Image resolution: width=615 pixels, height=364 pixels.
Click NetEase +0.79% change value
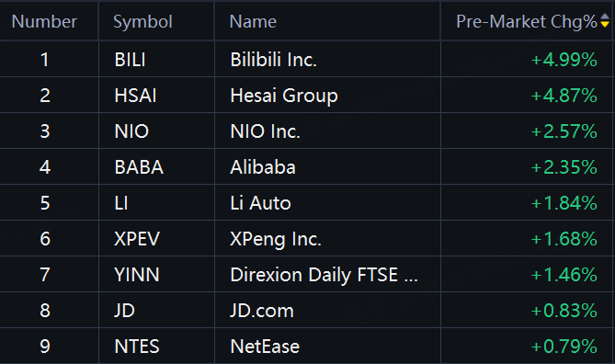click(564, 347)
